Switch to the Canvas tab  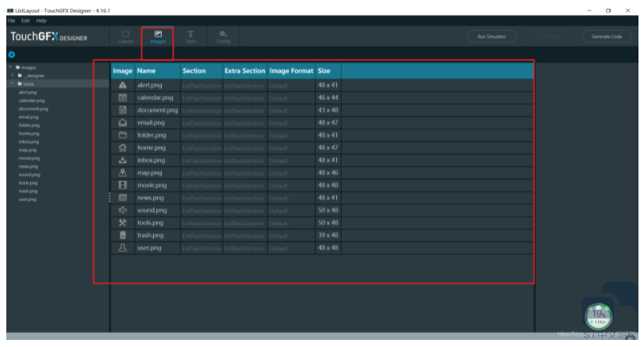[125, 36]
